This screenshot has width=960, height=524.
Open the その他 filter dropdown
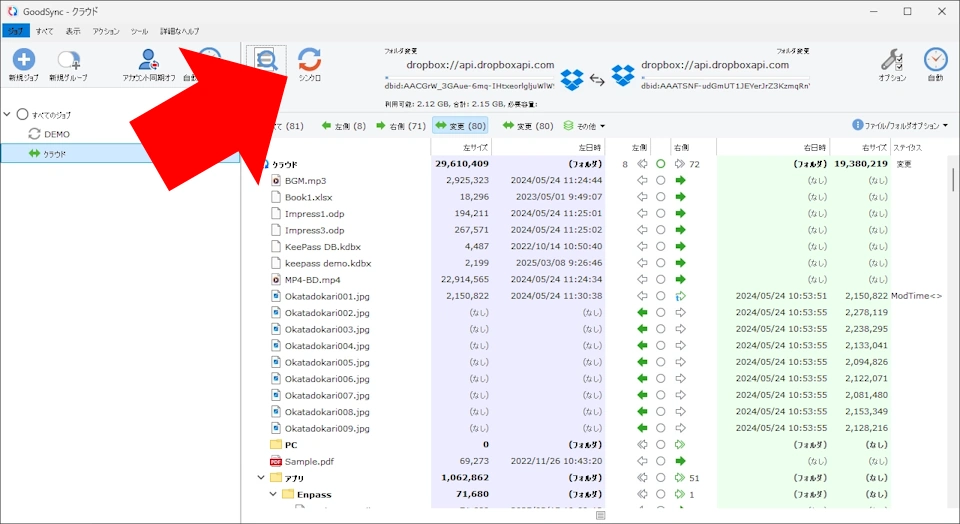[584, 125]
